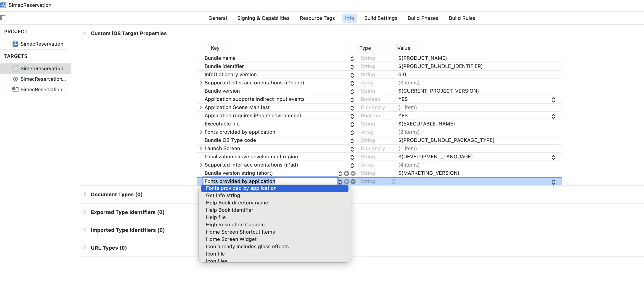The height and width of the screenshot is (303, 644).
Task: Select the second SimecReservation test target
Action: click(x=43, y=79)
